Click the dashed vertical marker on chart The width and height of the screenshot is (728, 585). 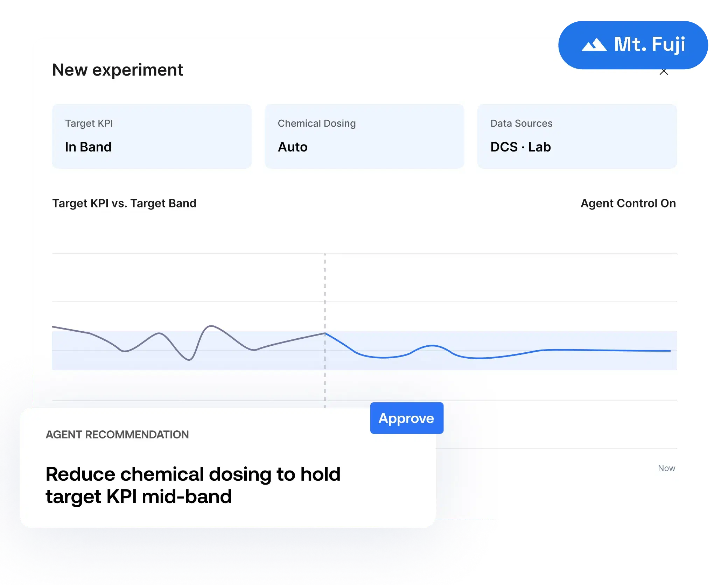(x=325, y=330)
